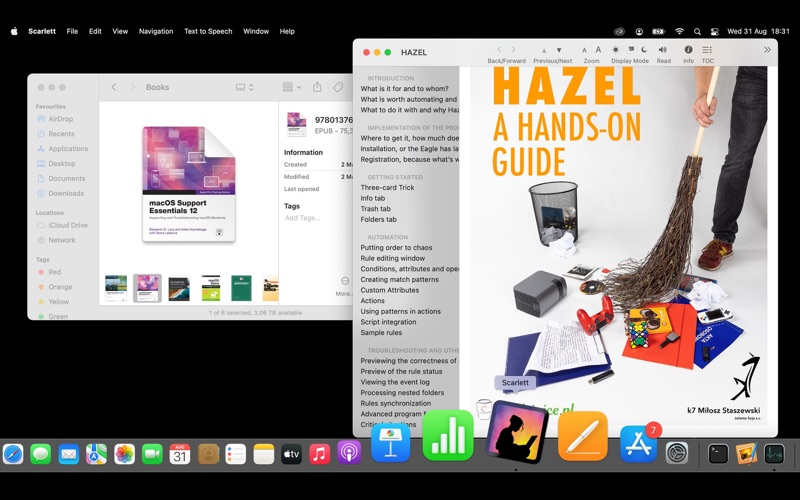Switch to sepia display mode
The height and width of the screenshot is (500, 800).
click(x=631, y=49)
